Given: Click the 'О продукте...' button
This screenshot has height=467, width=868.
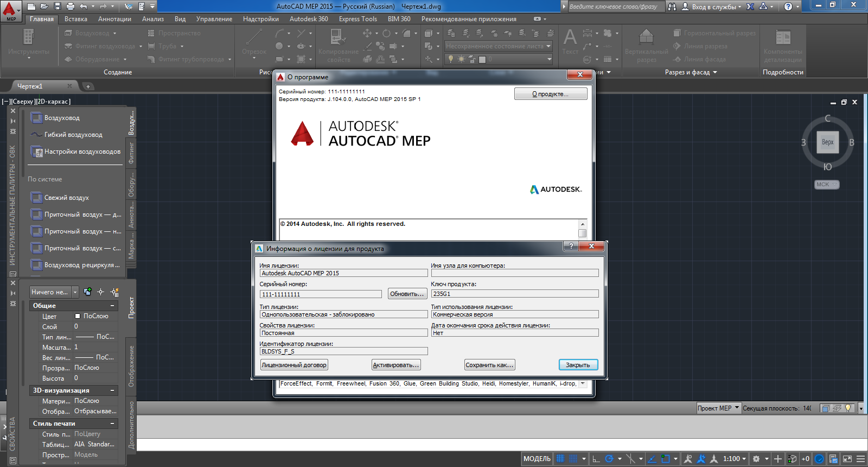Looking at the screenshot, I should pyautogui.click(x=551, y=94).
